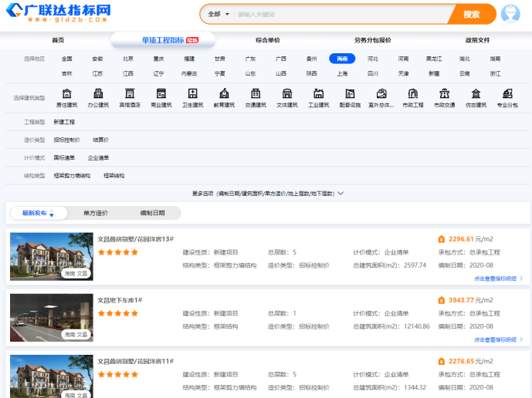Click the user avatar icon
The width and height of the screenshot is (532, 398).
coord(510,14)
